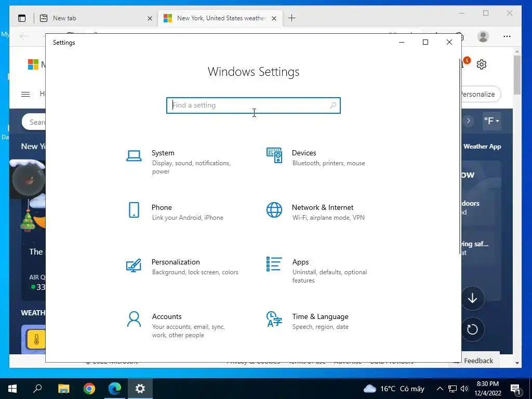Click the magnifier icon in Find a setting
Viewport: 532px width, 399px height.
333,105
